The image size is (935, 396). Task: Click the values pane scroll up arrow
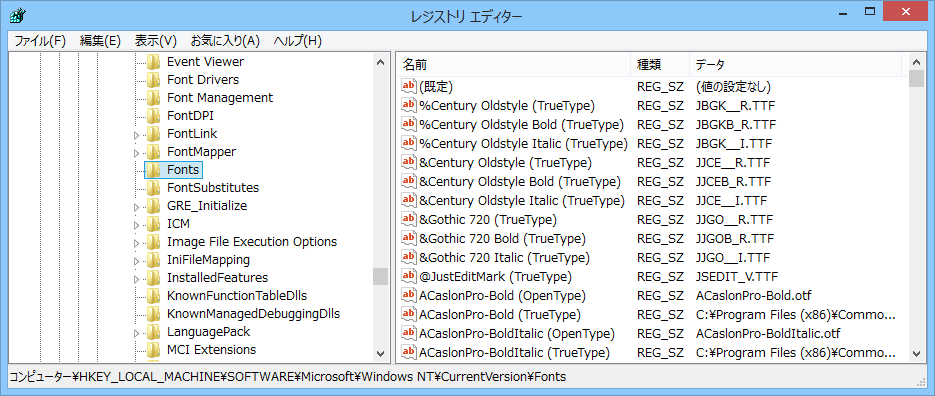917,61
